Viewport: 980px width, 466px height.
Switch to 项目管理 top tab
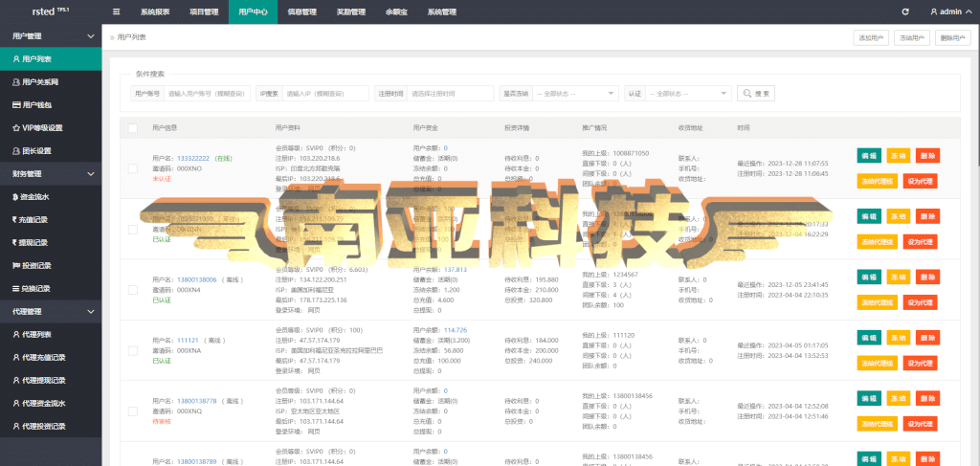coord(204,11)
